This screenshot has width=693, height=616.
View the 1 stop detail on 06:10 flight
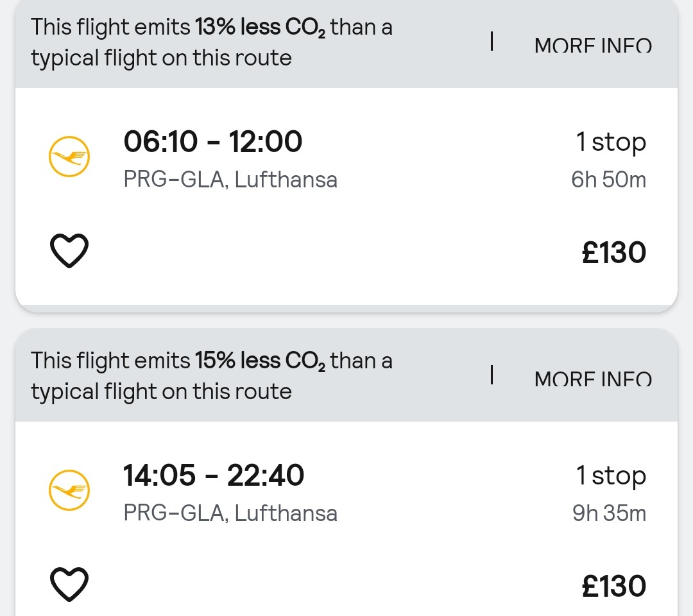tap(611, 142)
